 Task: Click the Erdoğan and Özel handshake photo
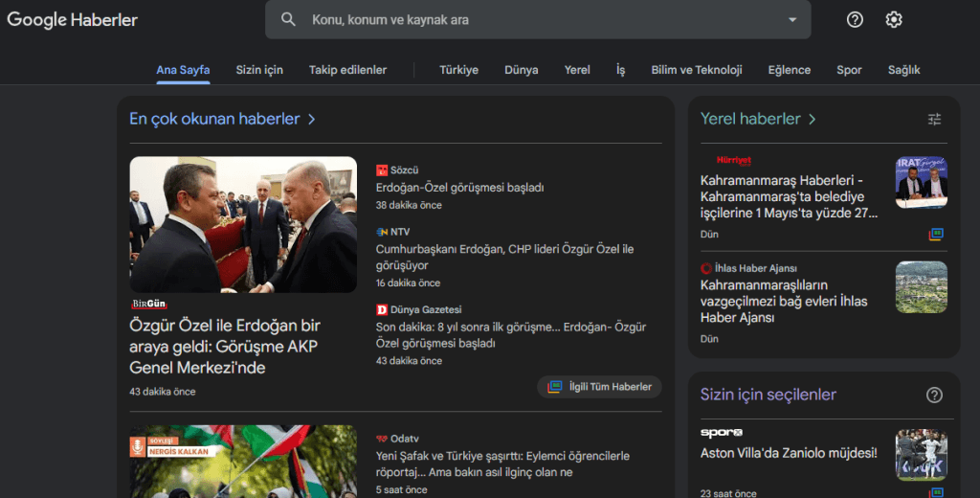243,225
